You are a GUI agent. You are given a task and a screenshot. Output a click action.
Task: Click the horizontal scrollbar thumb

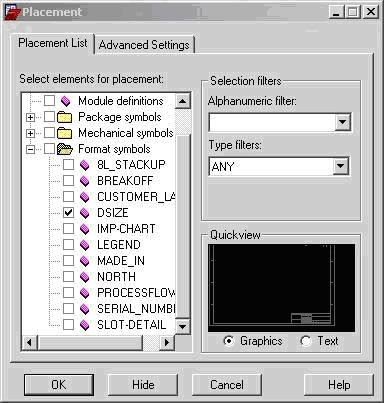90,342
